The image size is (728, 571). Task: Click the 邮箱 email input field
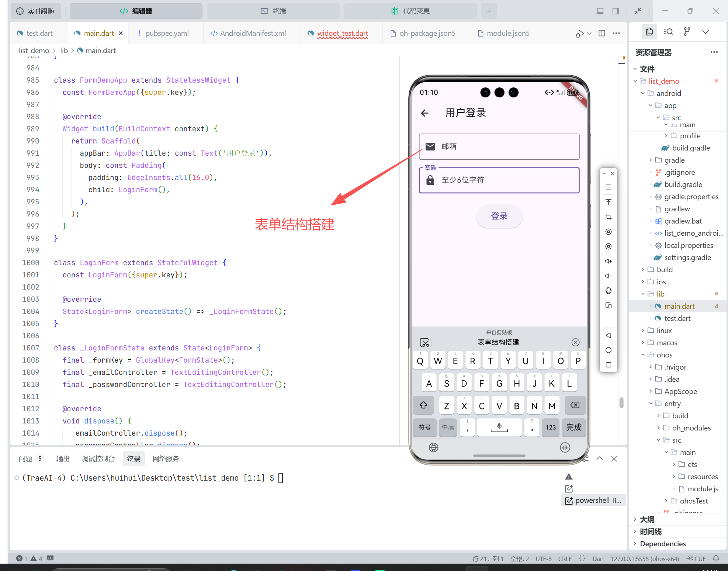click(499, 146)
